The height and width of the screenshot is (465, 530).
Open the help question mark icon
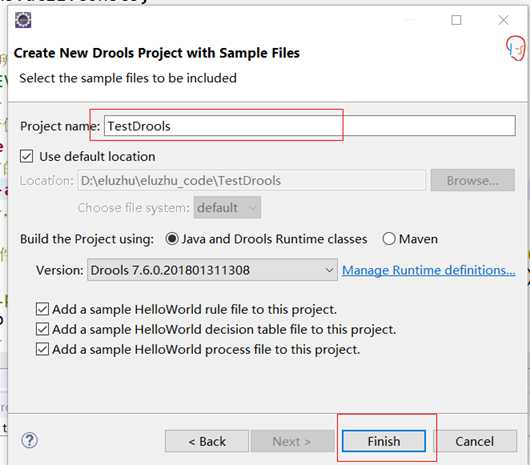29,440
